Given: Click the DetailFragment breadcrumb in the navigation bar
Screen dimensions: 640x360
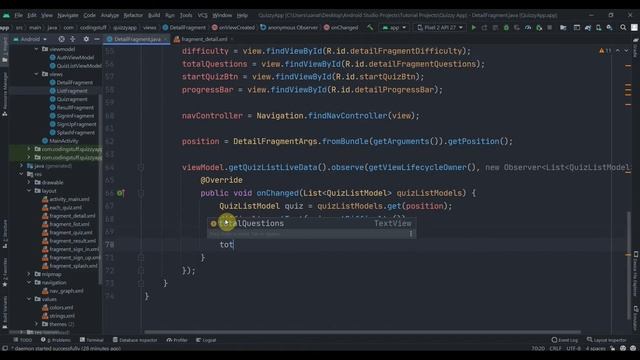Looking at the screenshot, I should pos(184,27).
